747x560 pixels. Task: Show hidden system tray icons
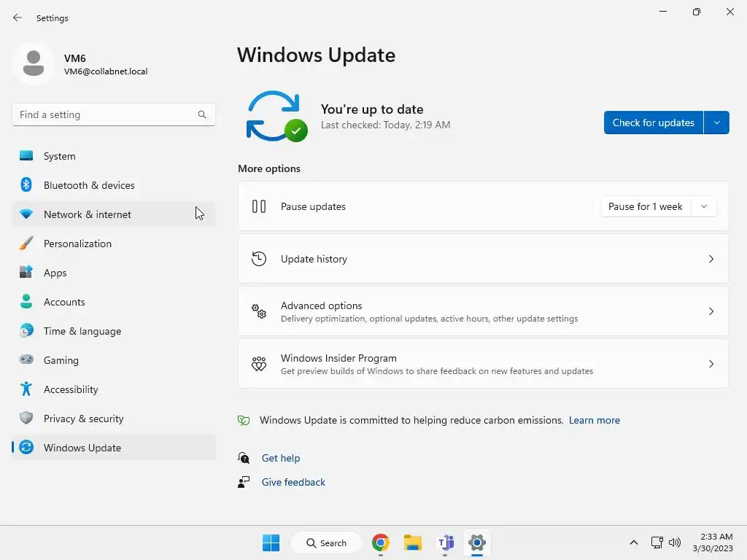click(634, 542)
